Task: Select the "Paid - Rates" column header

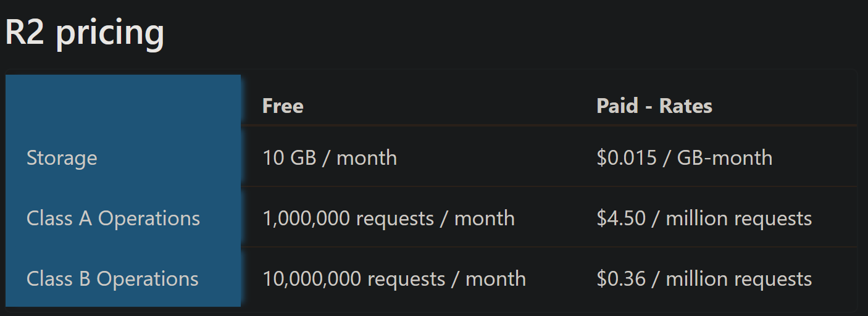Action: click(x=654, y=106)
